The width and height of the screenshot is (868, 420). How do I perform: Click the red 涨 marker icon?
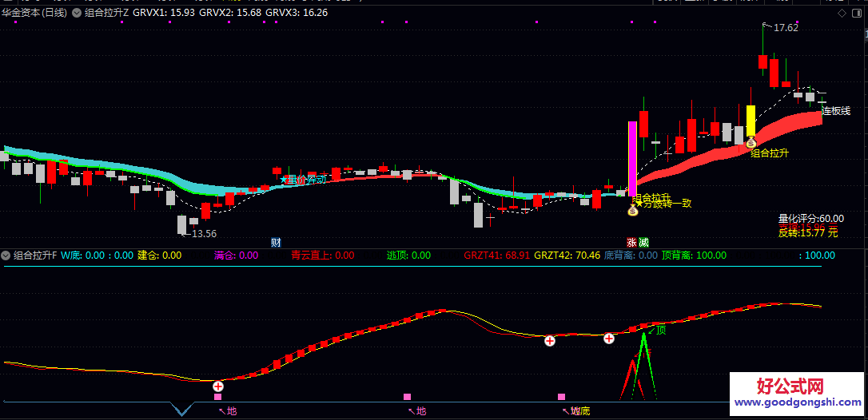(x=631, y=242)
